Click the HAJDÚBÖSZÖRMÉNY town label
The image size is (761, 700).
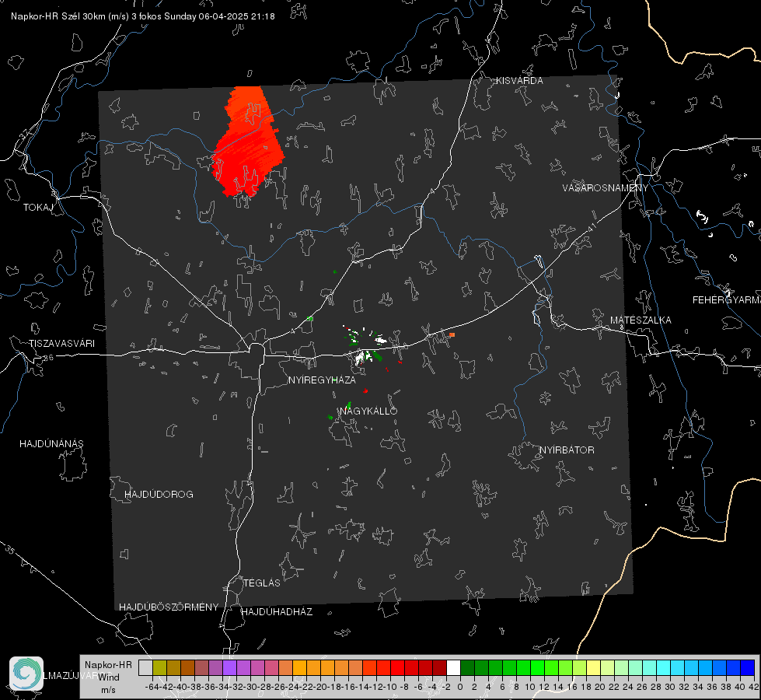pyautogui.click(x=169, y=607)
